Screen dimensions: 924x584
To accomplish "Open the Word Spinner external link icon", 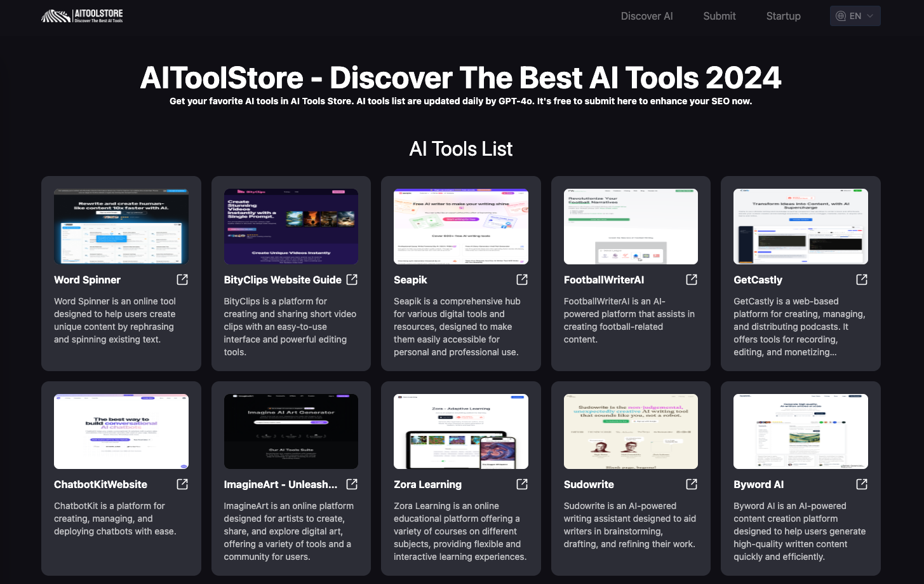I will pos(182,279).
